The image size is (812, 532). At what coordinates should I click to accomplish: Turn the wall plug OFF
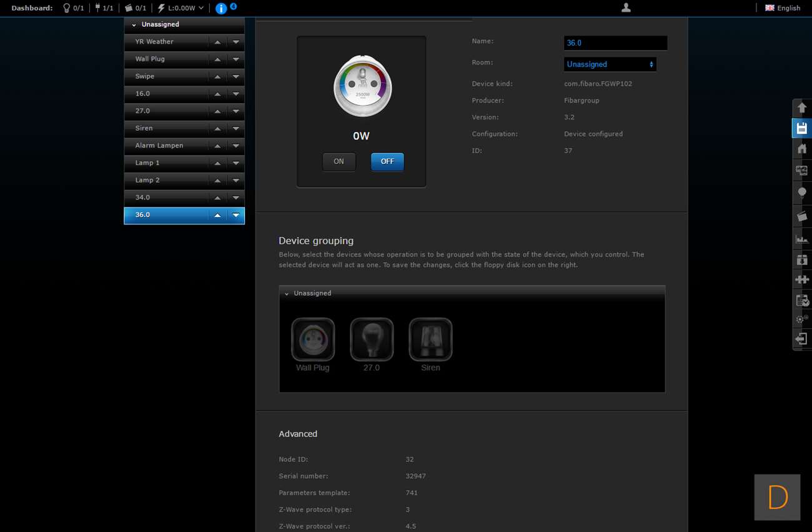(387, 161)
